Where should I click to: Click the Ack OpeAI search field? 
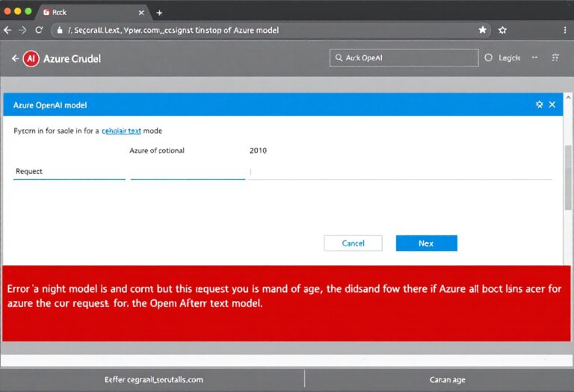pyautogui.click(x=404, y=57)
